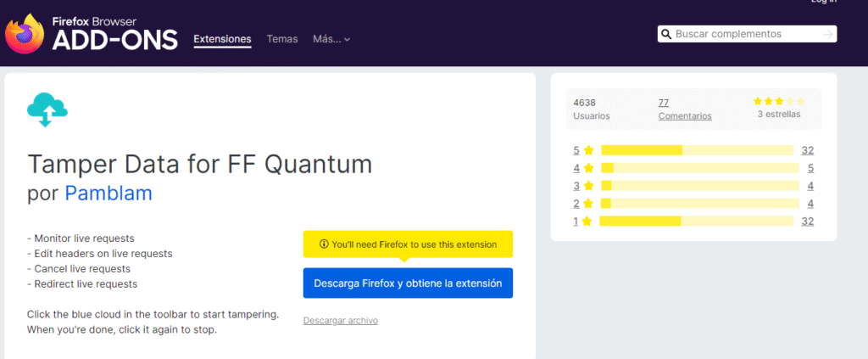Expand the Más dropdown menu
The width and height of the screenshot is (868, 359).
tap(331, 39)
